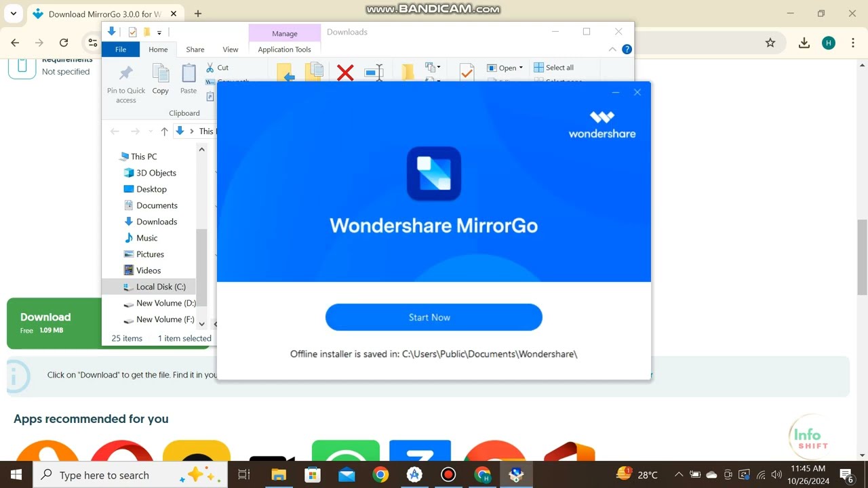Open the Application Tools tab
This screenshot has height=488, width=868.
[x=284, y=49]
